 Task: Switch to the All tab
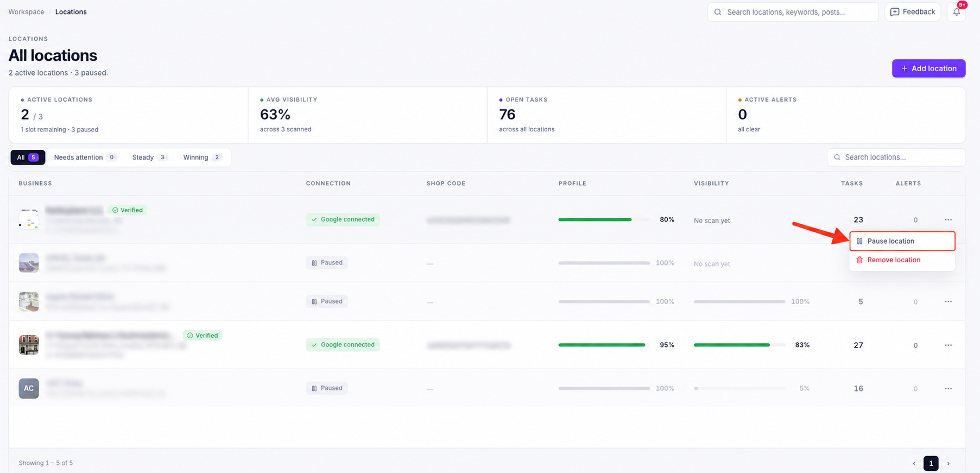(28, 157)
